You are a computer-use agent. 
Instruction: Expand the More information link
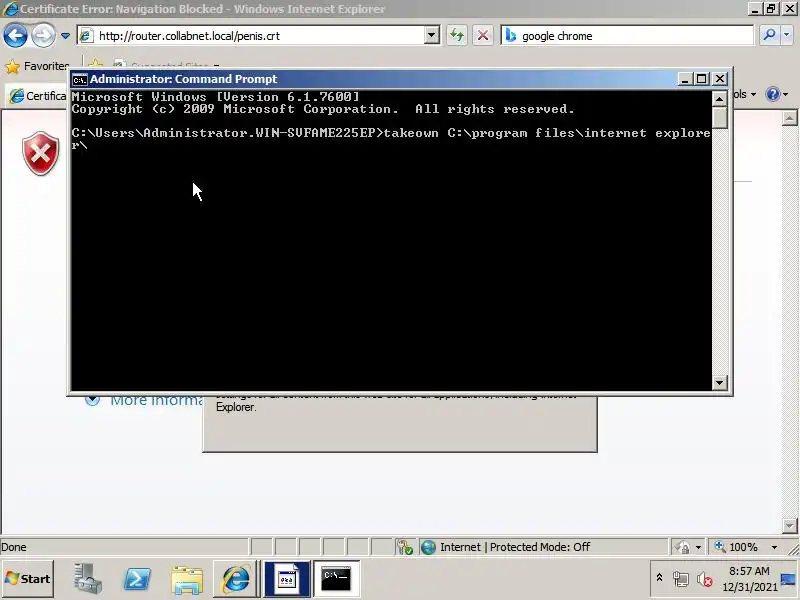tap(144, 400)
